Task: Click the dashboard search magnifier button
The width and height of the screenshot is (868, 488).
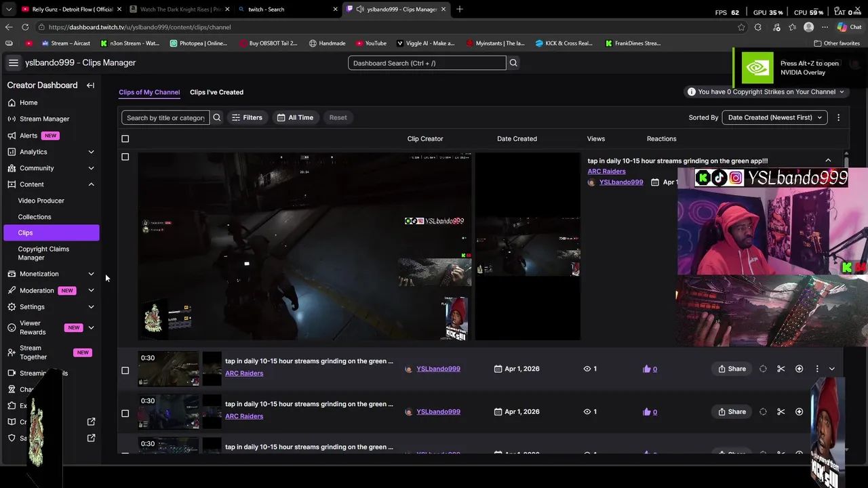Action: click(513, 63)
